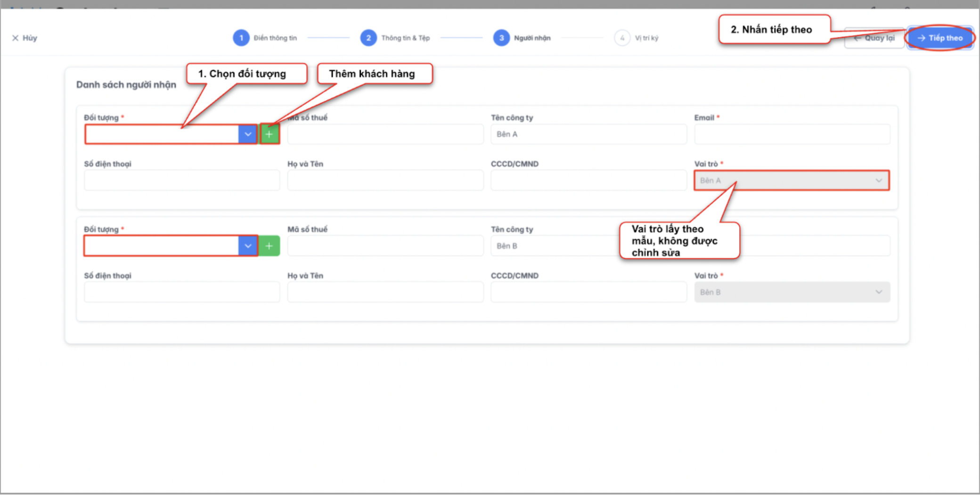Click second CCCD/CMND input field
This screenshot has height=495, width=980.
(x=588, y=292)
